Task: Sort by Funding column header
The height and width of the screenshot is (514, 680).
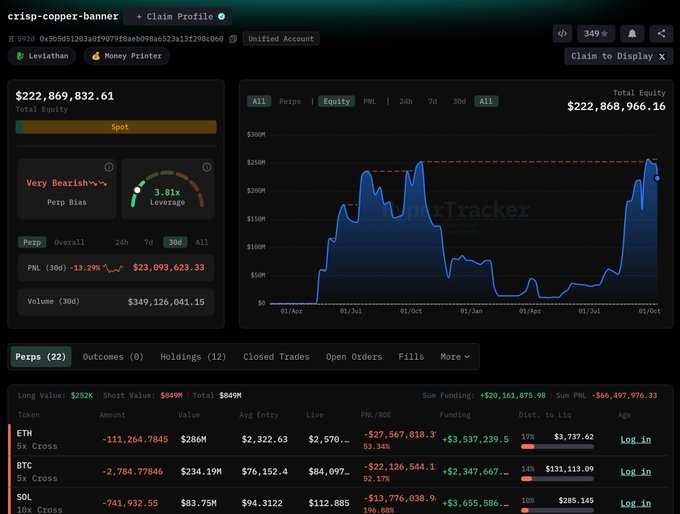Action: [455, 415]
